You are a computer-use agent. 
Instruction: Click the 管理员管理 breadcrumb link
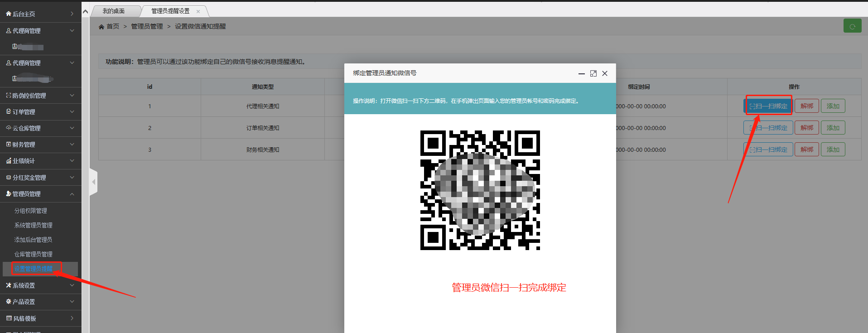pyautogui.click(x=147, y=27)
